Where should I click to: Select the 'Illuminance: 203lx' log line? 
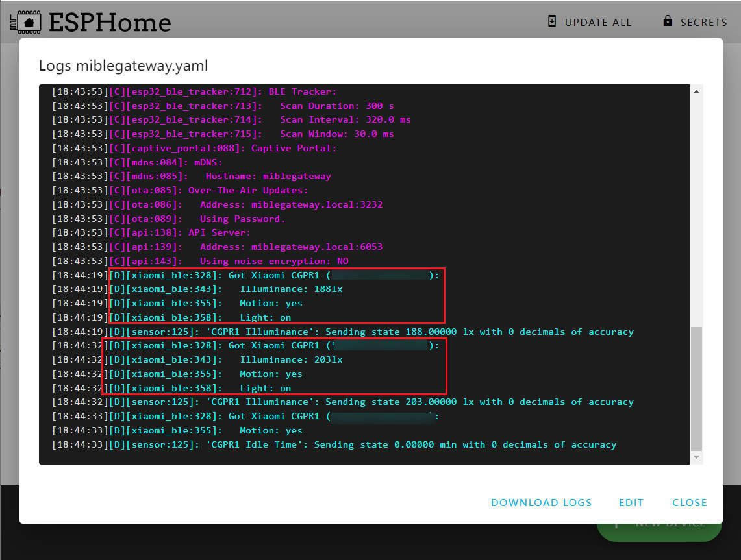tap(197, 359)
